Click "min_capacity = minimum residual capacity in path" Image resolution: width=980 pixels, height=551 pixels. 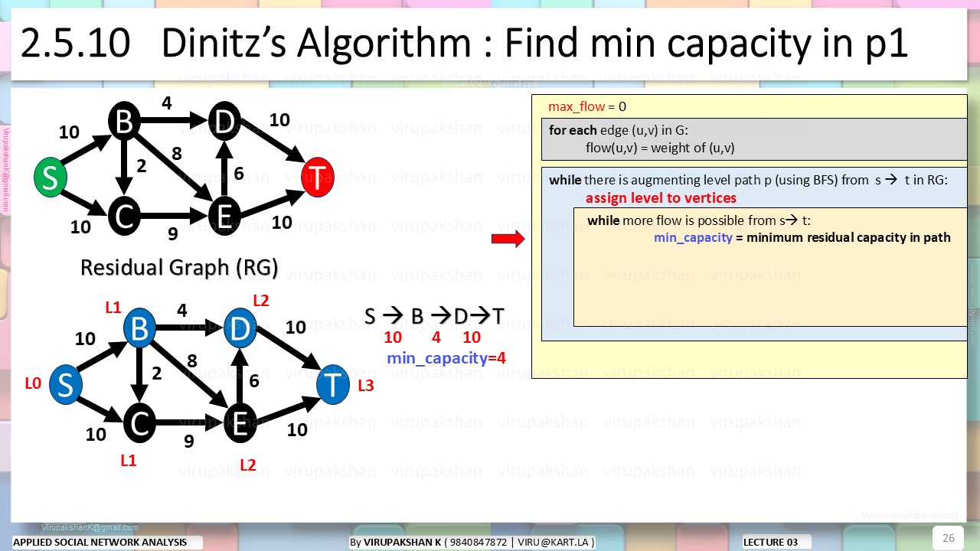click(802, 237)
